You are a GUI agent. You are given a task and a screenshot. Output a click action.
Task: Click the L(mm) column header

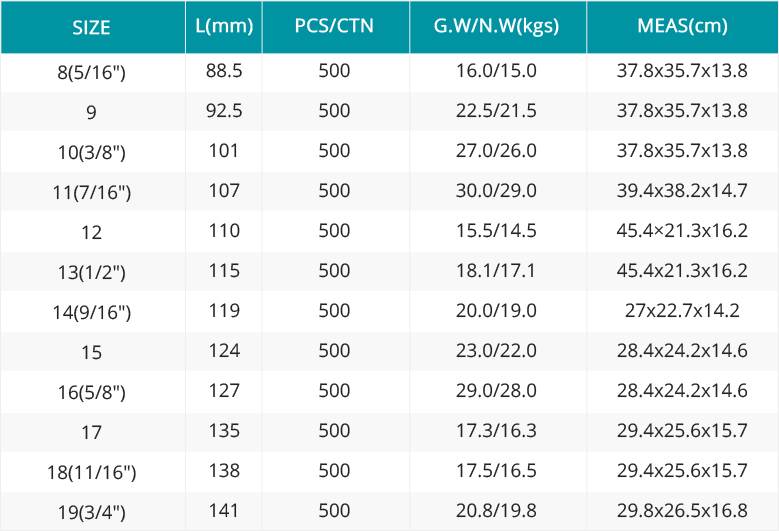pyautogui.click(x=224, y=26)
